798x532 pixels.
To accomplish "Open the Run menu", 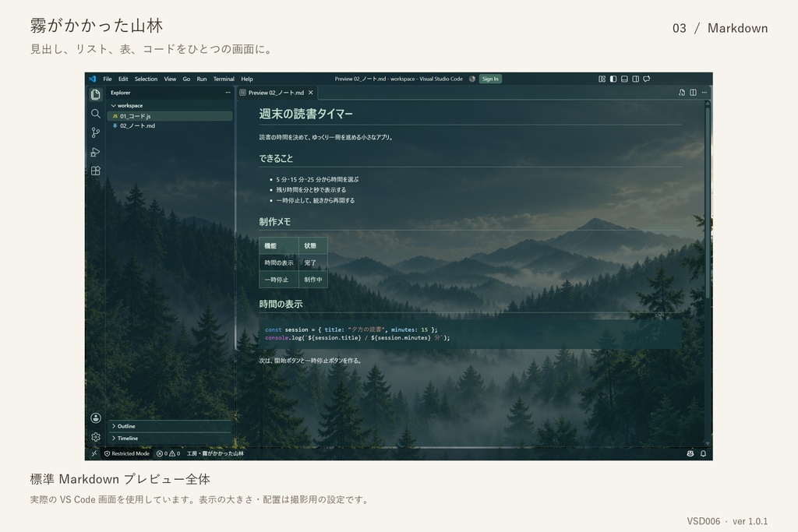I will [x=202, y=79].
